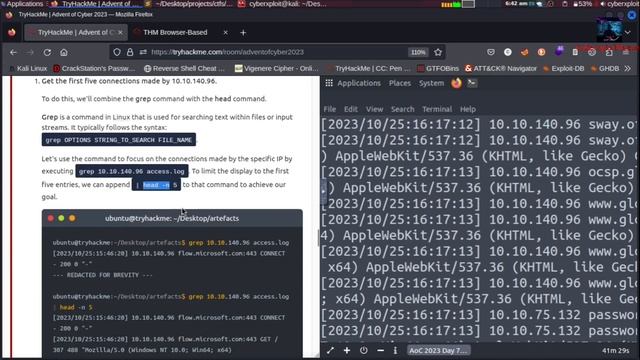Click the grep 10.10.140.96 access.log code snippet

[131, 171]
